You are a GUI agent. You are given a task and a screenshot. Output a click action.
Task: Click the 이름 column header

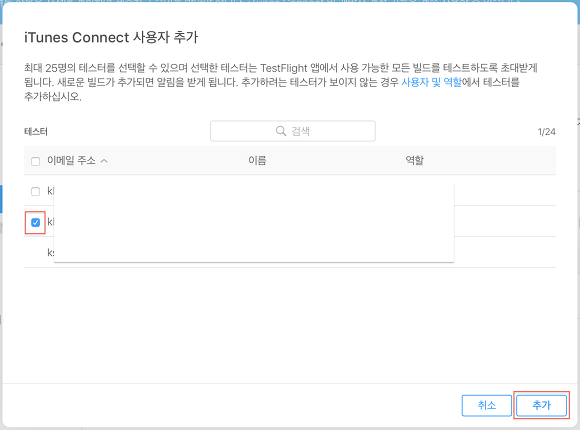click(x=257, y=160)
